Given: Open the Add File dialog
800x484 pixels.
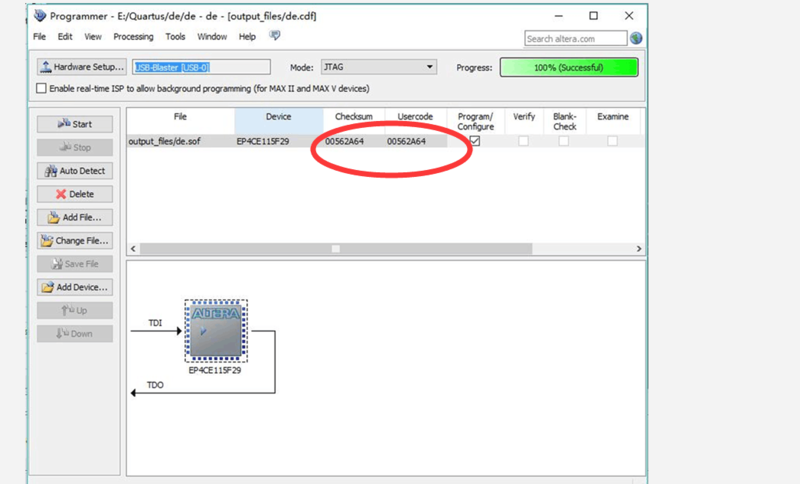Looking at the screenshot, I should click(x=75, y=217).
